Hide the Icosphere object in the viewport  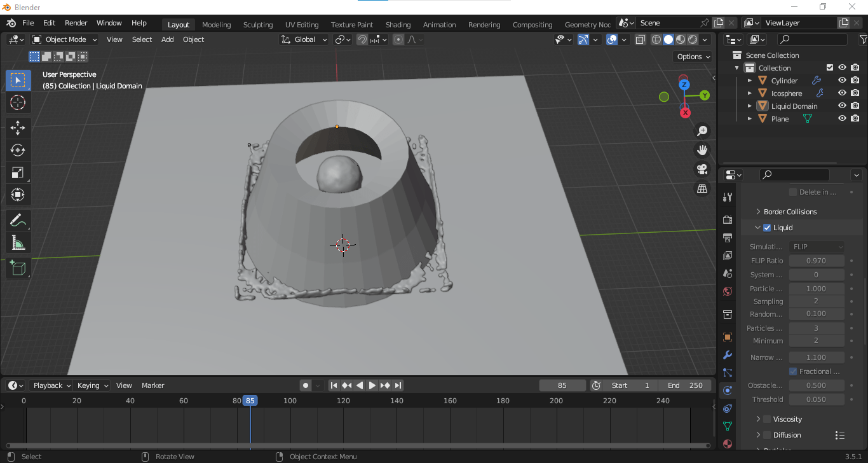[x=841, y=93]
